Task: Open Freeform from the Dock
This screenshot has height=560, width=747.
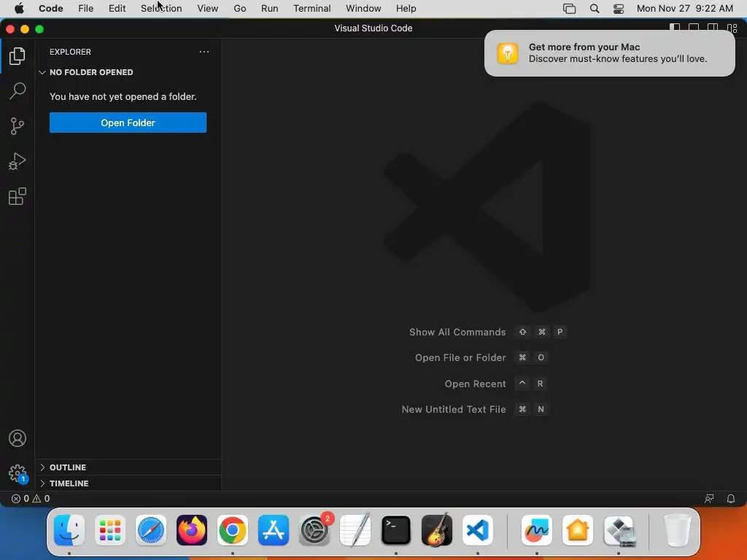Action: tap(537, 530)
